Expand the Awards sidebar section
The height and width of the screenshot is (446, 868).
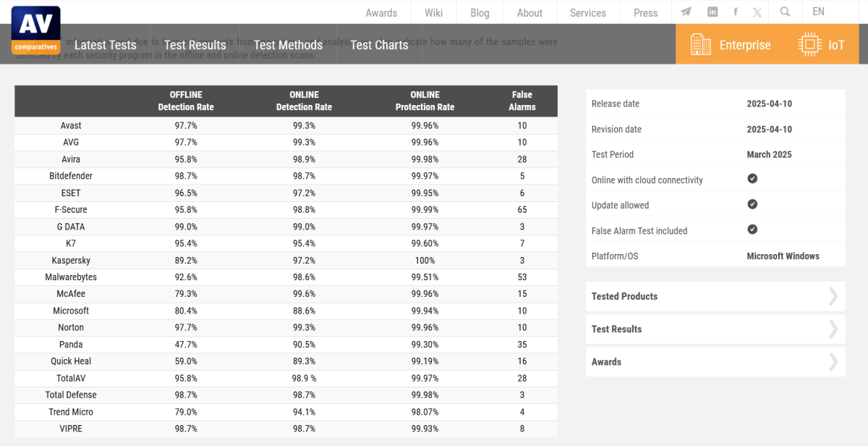[715, 361]
